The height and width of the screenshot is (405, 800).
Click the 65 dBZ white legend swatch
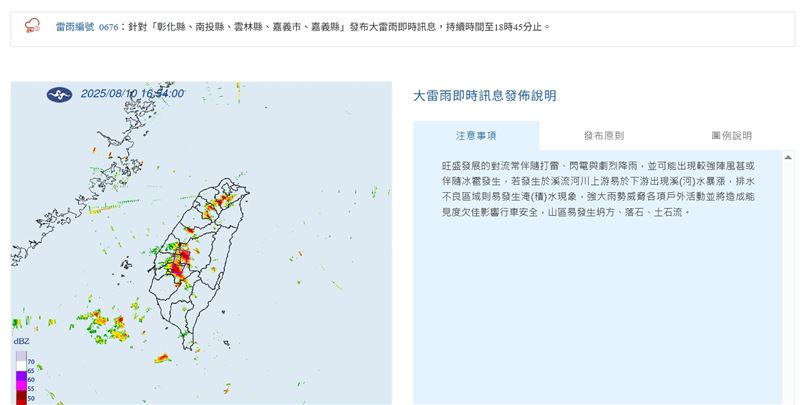coord(21,366)
